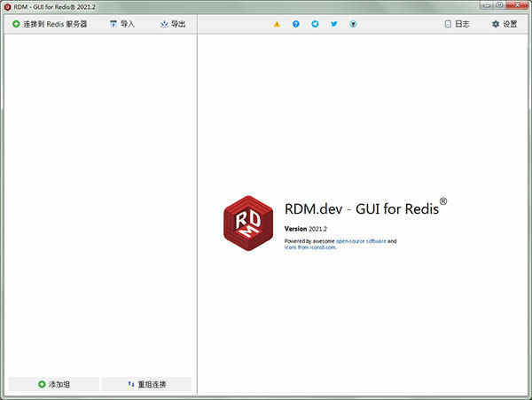Screen dimensions: 532x400
Task: Maximize the RDM window
Action: (x=500, y=4)
